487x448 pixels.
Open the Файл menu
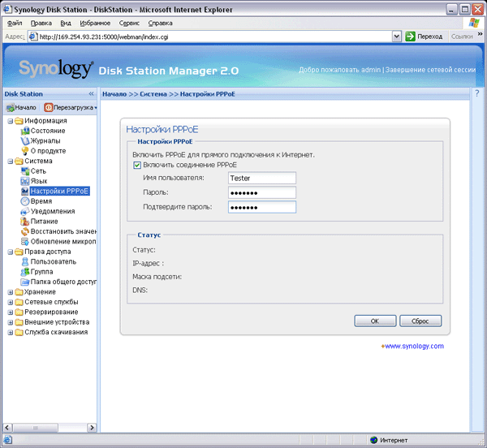15,23
